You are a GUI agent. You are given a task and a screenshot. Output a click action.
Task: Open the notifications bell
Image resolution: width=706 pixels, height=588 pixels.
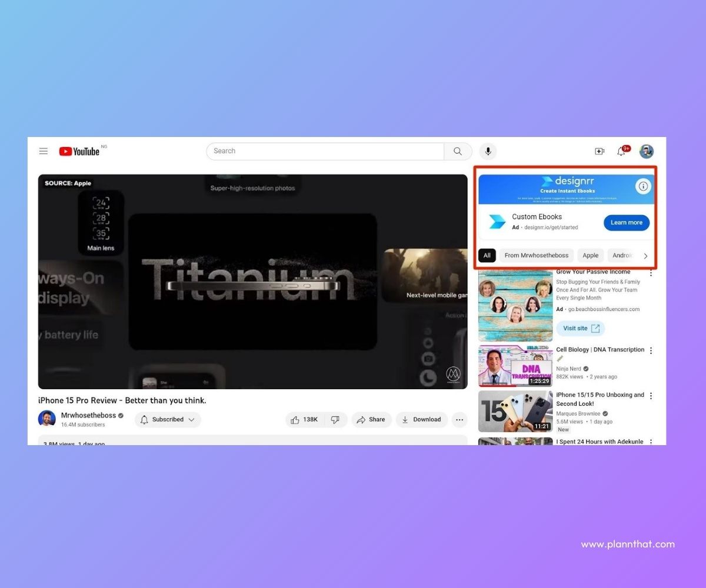pyautogui.click(x=621, y=151)
